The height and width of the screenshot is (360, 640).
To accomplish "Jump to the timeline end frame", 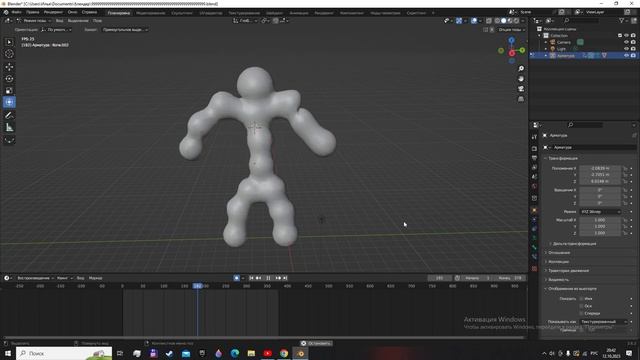I will (285, 278).
